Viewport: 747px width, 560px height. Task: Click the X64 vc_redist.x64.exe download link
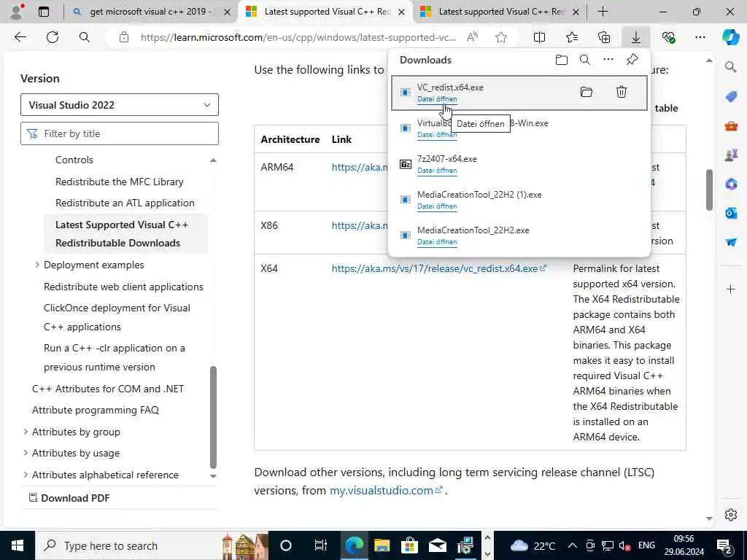coord(438,268)
